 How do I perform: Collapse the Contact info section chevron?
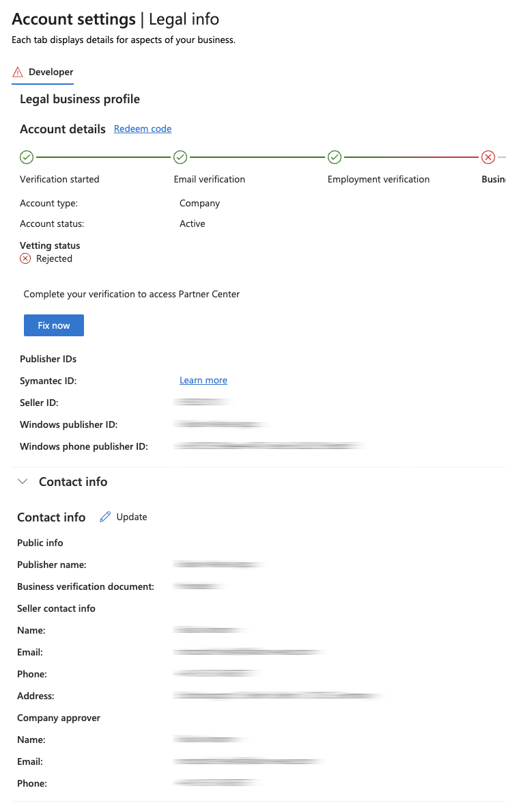click(23, 482)
